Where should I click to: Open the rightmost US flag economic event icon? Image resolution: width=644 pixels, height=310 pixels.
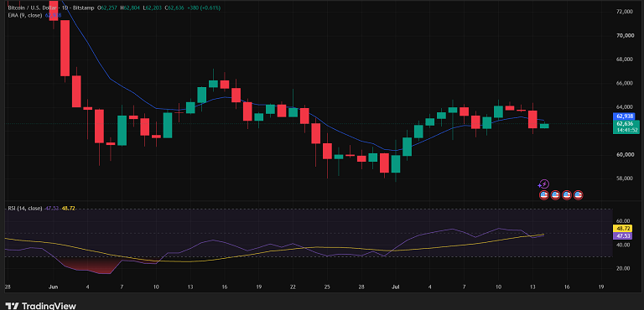(579, 195)
